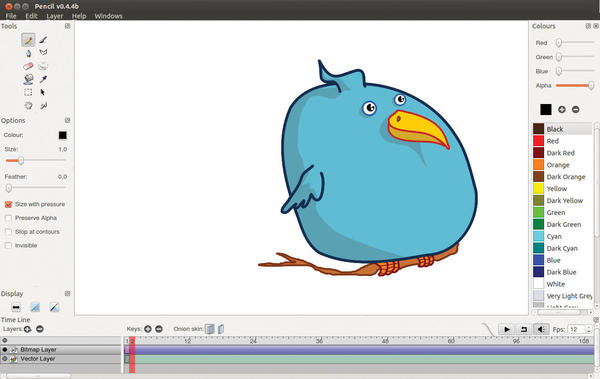Select the Bitmap Layer row

pyautogui.click(x=61, y=350)
